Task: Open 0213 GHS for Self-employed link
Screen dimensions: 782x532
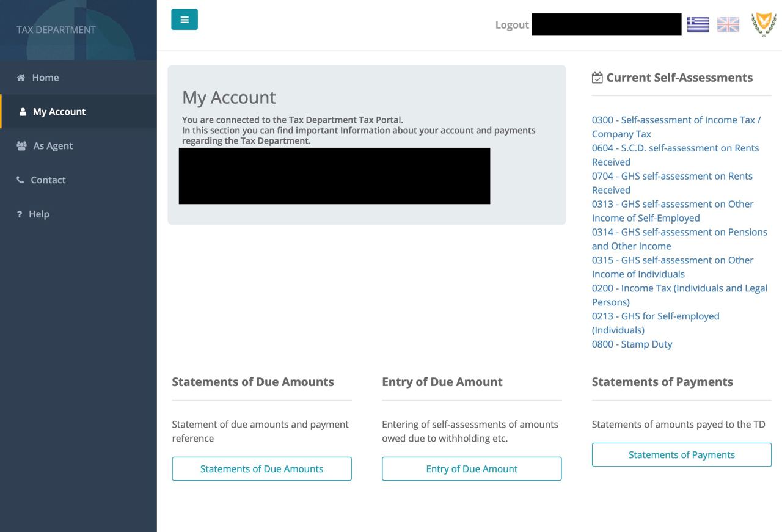Action: (656, 316)
